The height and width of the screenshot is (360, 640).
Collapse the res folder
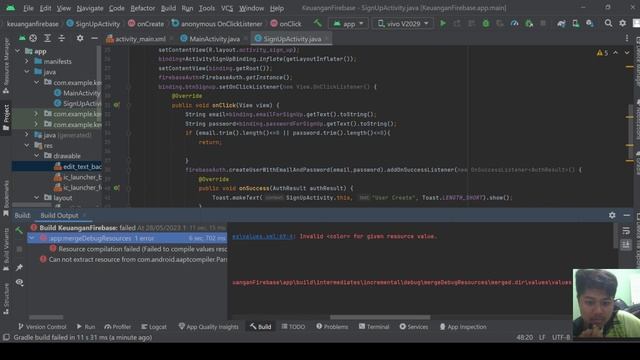pyautogui.click(x=27, y=145)
